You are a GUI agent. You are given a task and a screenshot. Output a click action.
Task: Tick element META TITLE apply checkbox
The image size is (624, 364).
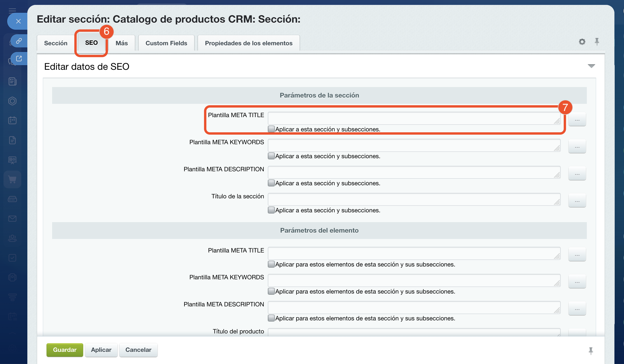(x=271, y=264)
